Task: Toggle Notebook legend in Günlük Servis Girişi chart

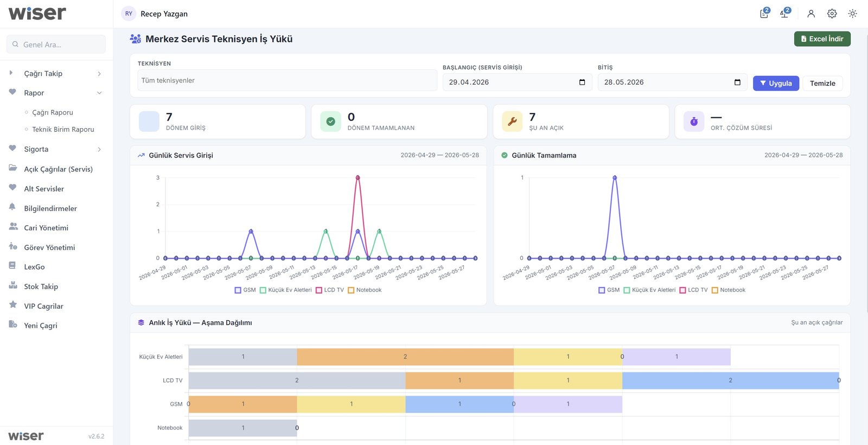Action: pos(365,290)
